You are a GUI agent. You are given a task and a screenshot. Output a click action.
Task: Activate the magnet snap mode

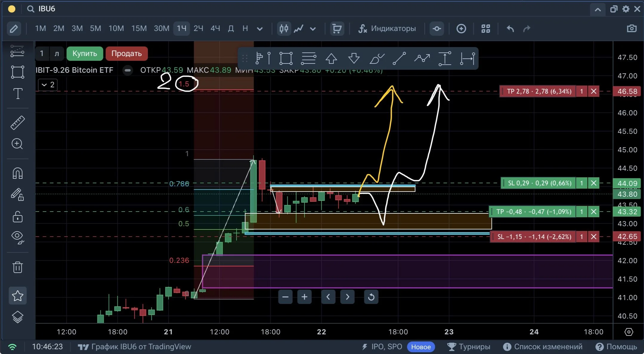click(x=18, y=173)
